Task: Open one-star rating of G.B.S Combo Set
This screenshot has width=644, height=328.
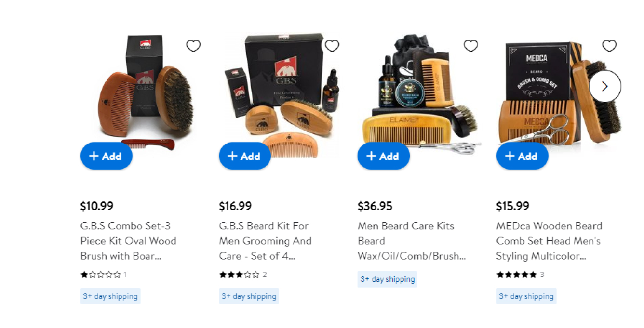Action: click(x=103, y=275)
